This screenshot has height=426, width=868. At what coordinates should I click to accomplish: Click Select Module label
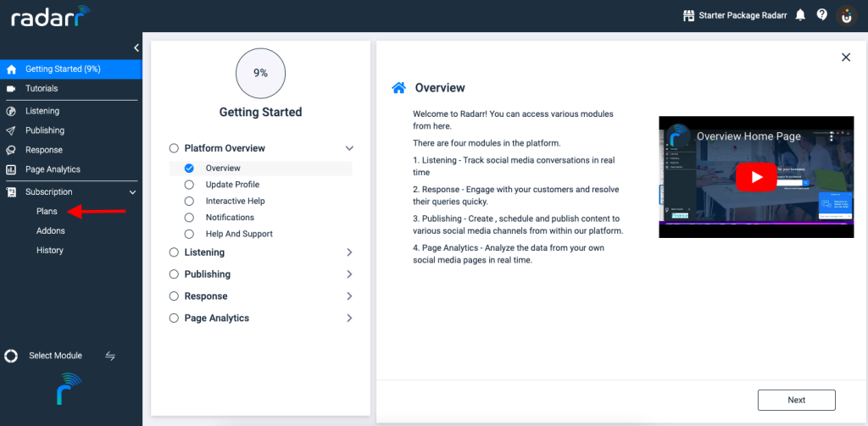pyautogui.click(x=55, y=356)
